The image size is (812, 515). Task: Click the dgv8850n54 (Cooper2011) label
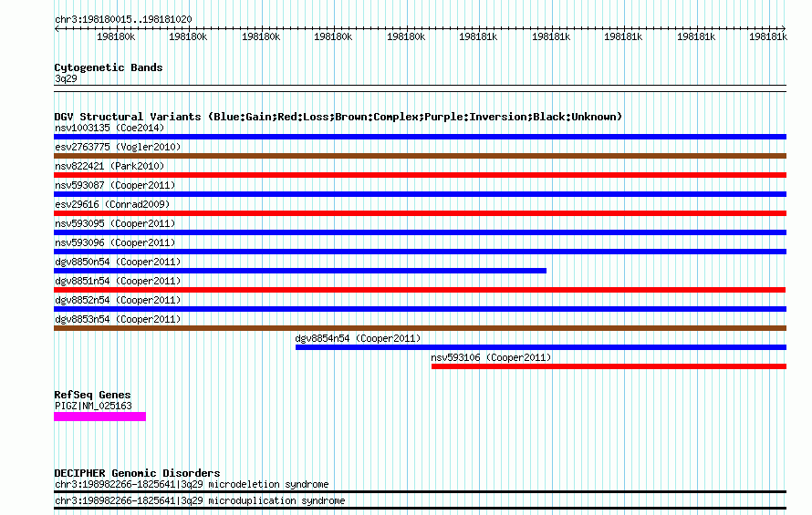click(118, 262)
